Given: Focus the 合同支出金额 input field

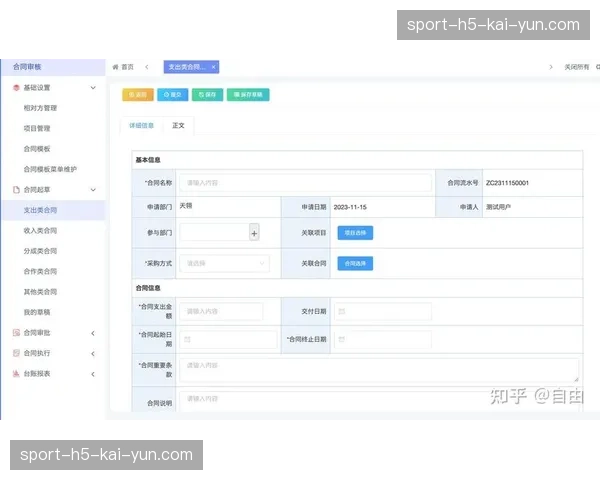Looking at the screenshot, I should [221, 312].
